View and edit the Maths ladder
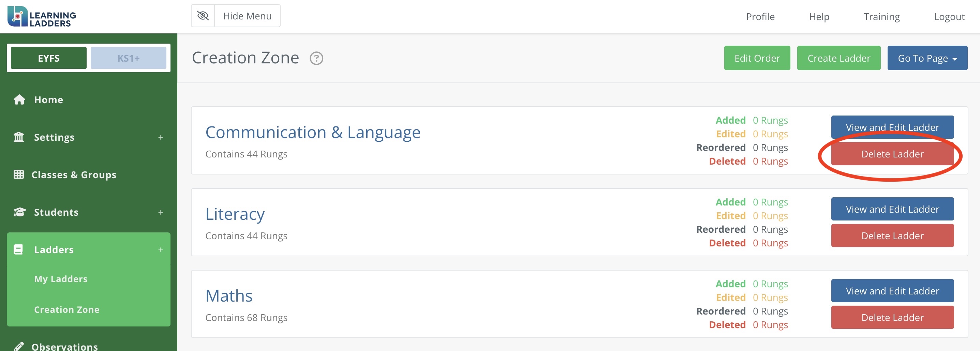Screen dimensions: 980x351 (892, 291)
